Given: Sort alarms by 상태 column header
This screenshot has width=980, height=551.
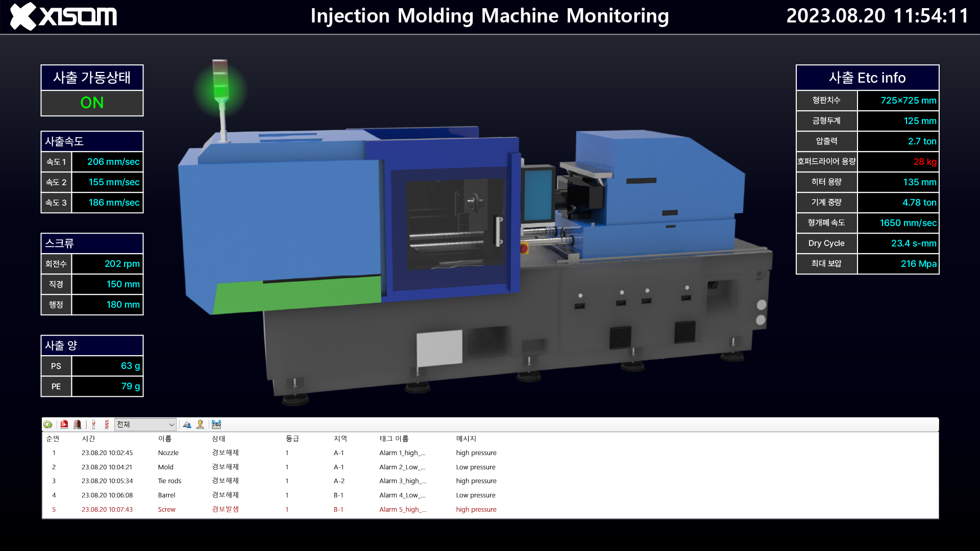Looking at the screenshot, I should (x=218, y=439).
